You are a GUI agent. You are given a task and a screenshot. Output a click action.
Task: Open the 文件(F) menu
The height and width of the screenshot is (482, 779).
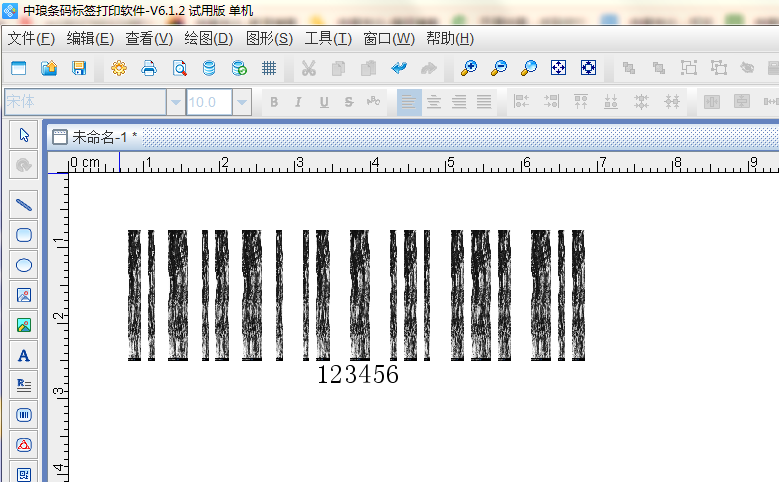click(x=31, y=38)
